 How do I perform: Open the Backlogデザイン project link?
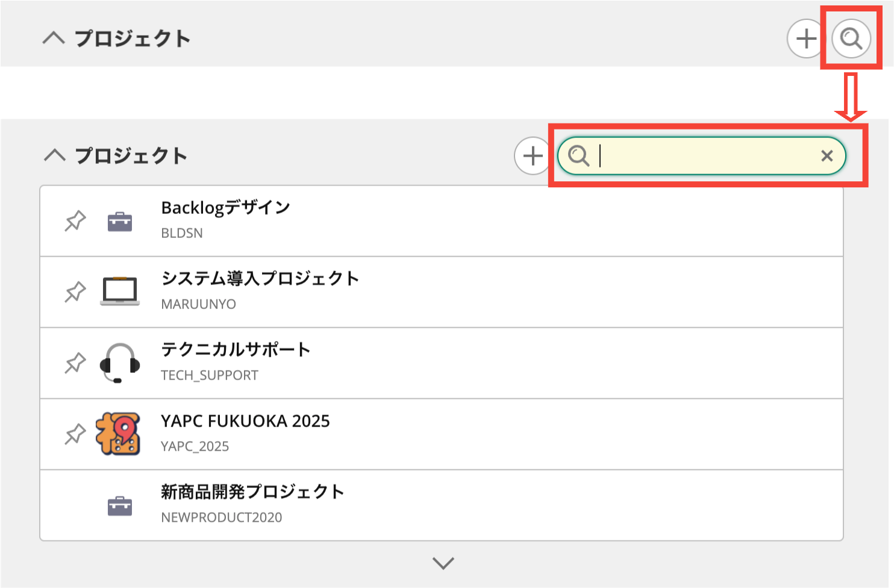(x=226, y=208)
